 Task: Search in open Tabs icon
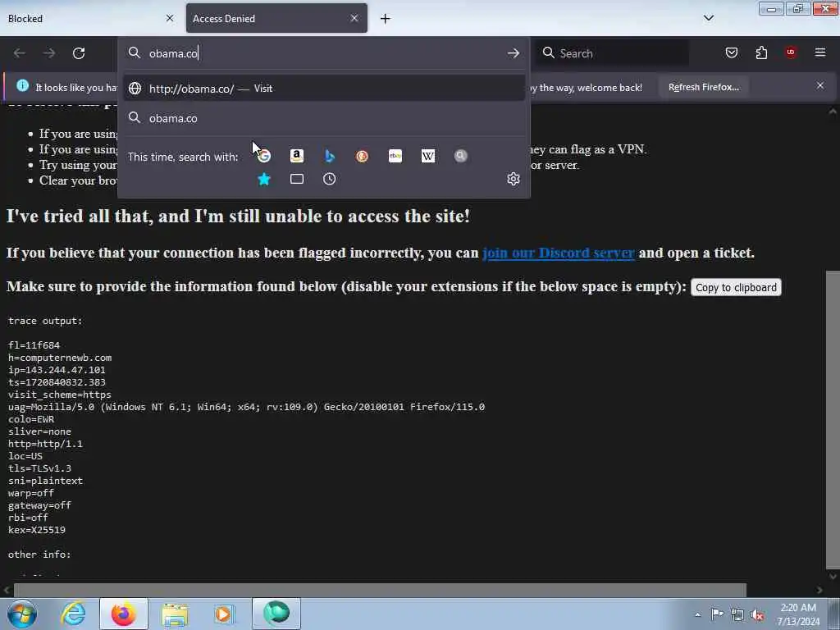pos(297,179)
